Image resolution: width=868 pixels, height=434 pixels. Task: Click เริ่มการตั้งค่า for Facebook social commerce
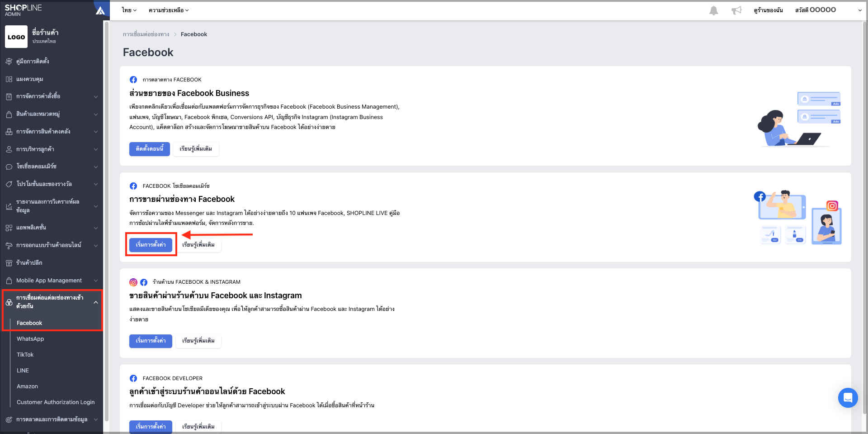pos(151,245)
